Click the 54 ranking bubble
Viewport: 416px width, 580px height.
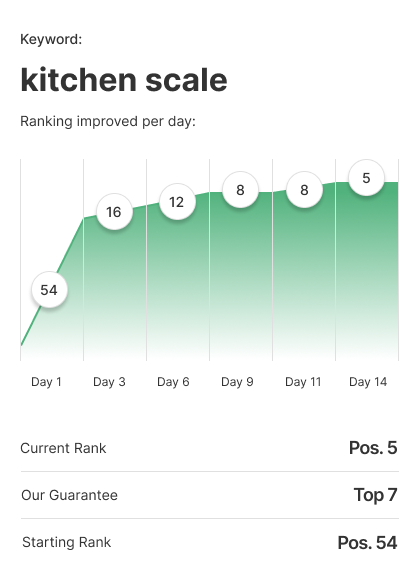click(x=49, y=289)
